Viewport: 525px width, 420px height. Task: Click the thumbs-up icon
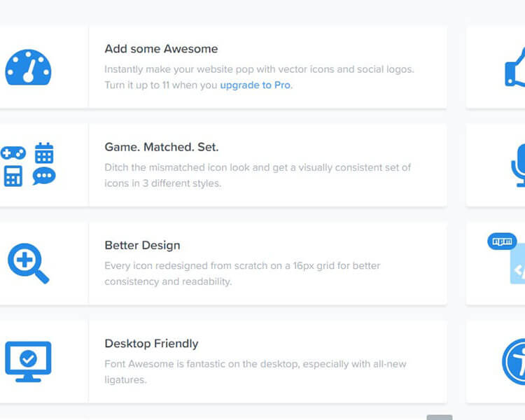point(515,68)
